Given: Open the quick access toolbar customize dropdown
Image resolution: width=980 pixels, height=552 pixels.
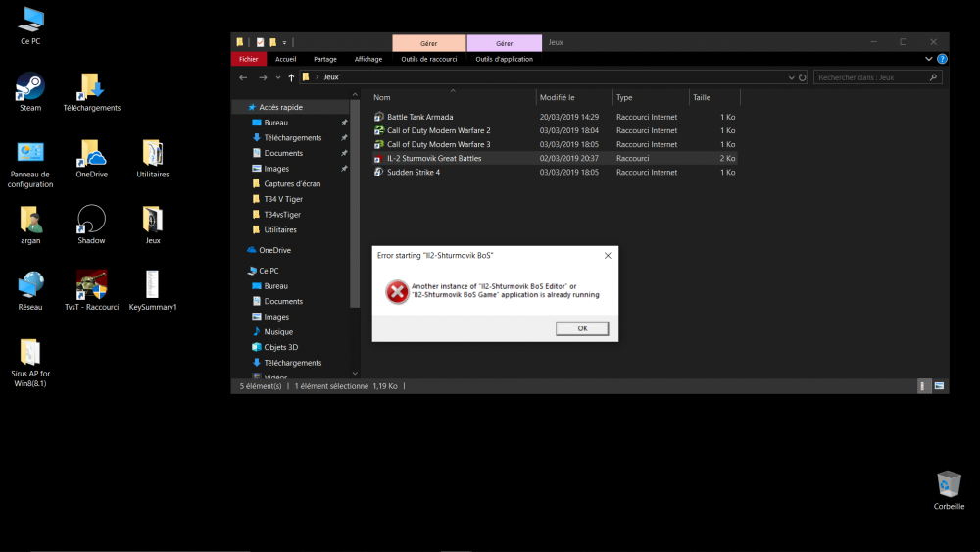Looking at the screenshot, I should pos(284,42).
